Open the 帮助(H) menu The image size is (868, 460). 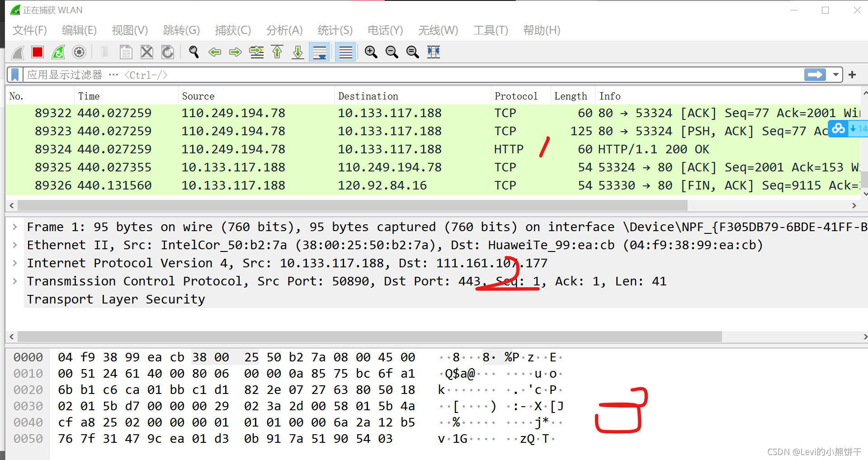point(542,30)
